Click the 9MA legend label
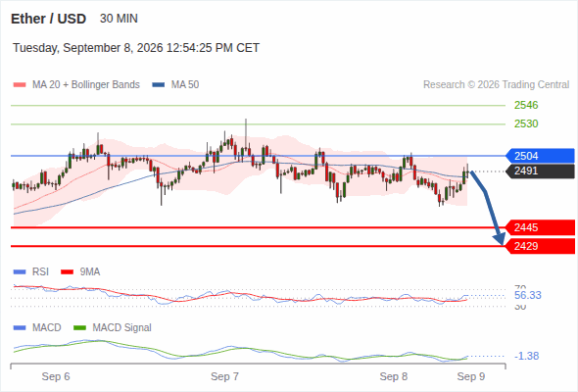 [90, 272]
